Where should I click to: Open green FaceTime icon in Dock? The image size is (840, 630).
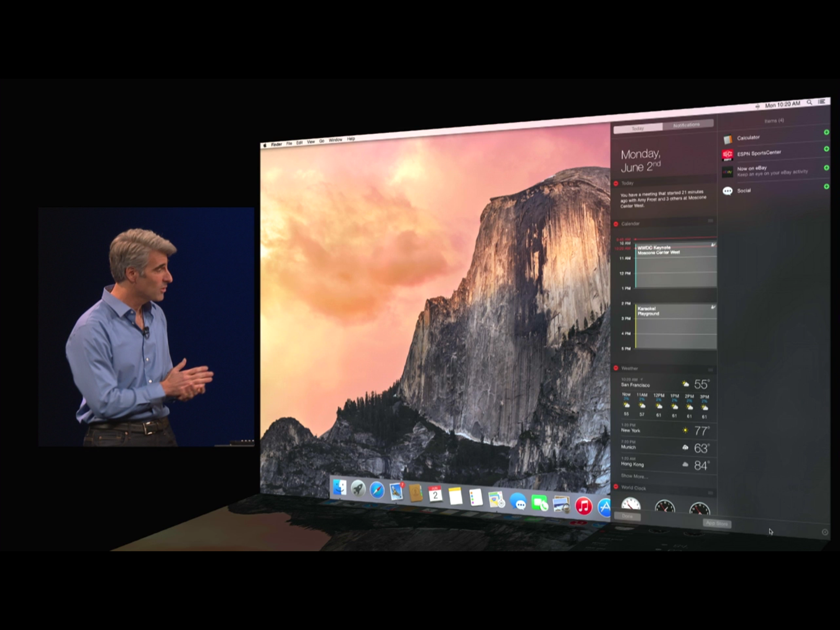point(539,503)
